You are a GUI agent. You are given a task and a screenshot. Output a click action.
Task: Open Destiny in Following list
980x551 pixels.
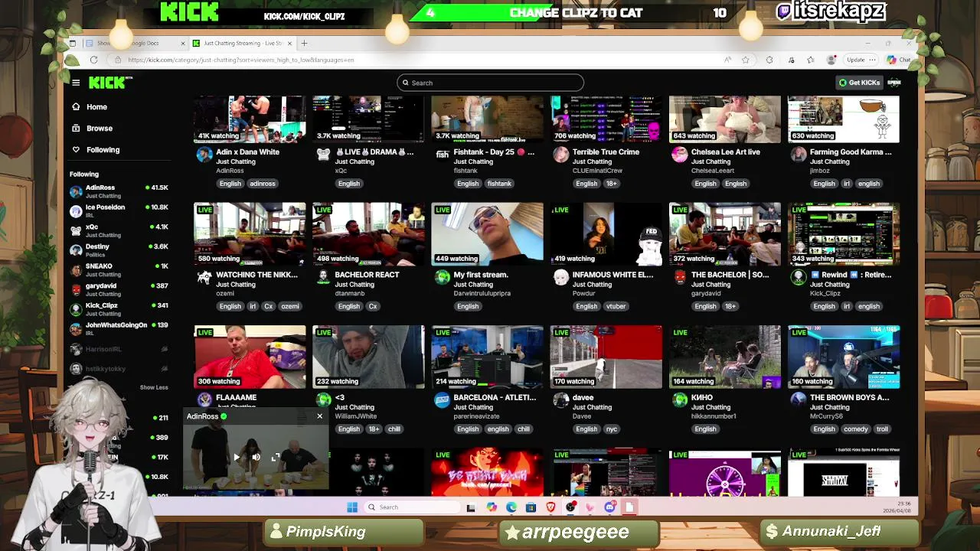(x=119, y=250)
